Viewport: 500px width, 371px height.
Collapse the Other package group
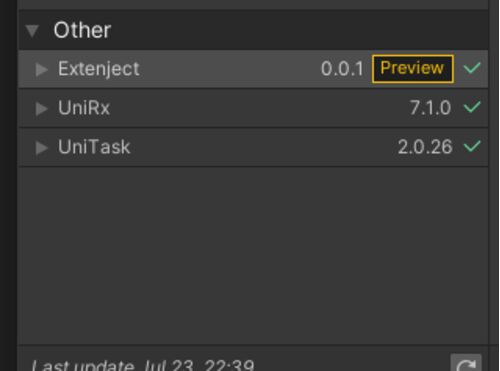coord(32,31)
